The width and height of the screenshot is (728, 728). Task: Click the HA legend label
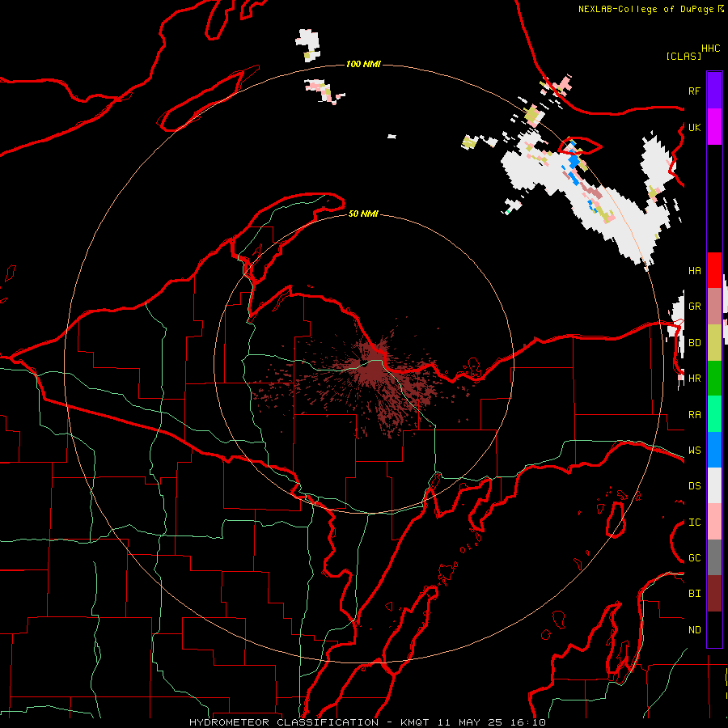click(x=695, y=270)
